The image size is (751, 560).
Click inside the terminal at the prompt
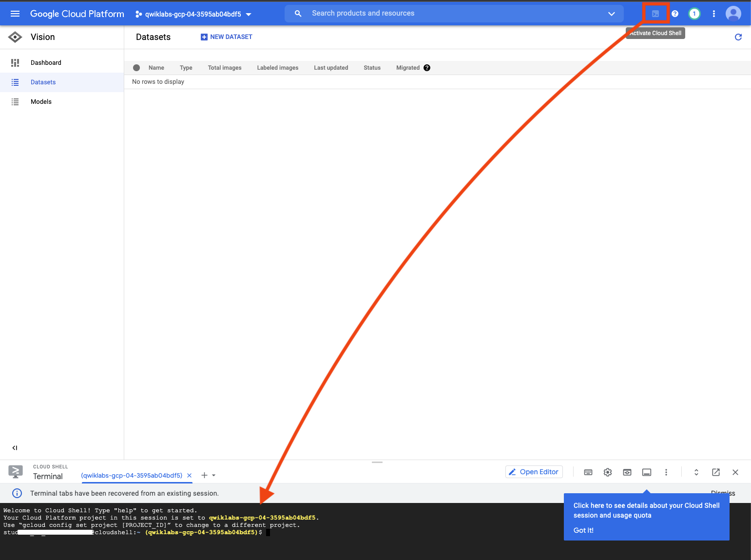268,533
